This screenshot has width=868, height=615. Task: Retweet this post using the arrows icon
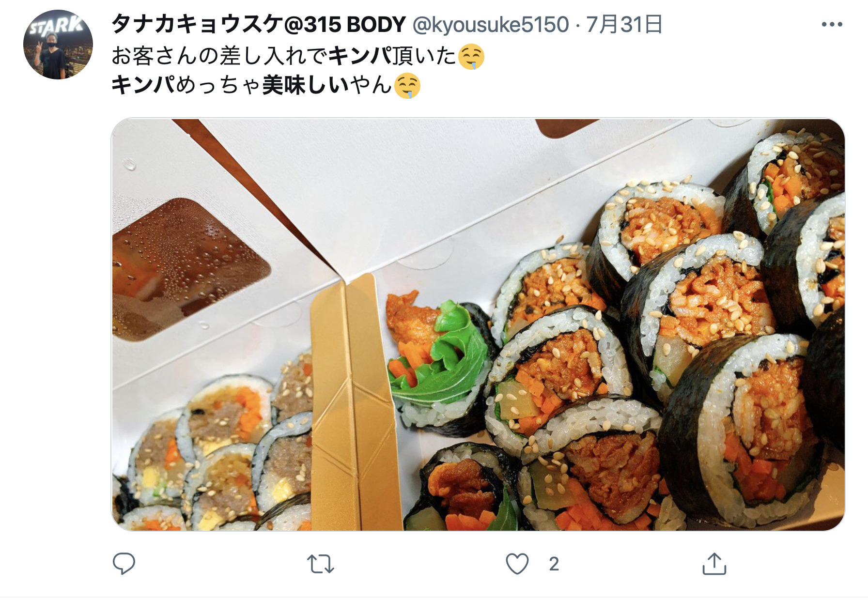pyautogui.click(x=321, y=564)
